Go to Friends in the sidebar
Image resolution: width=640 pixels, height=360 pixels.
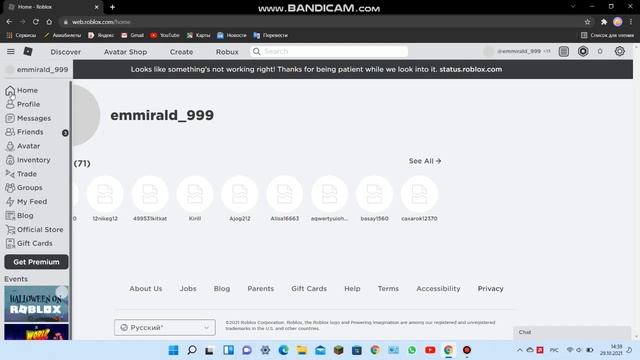(x=24, y=132)
